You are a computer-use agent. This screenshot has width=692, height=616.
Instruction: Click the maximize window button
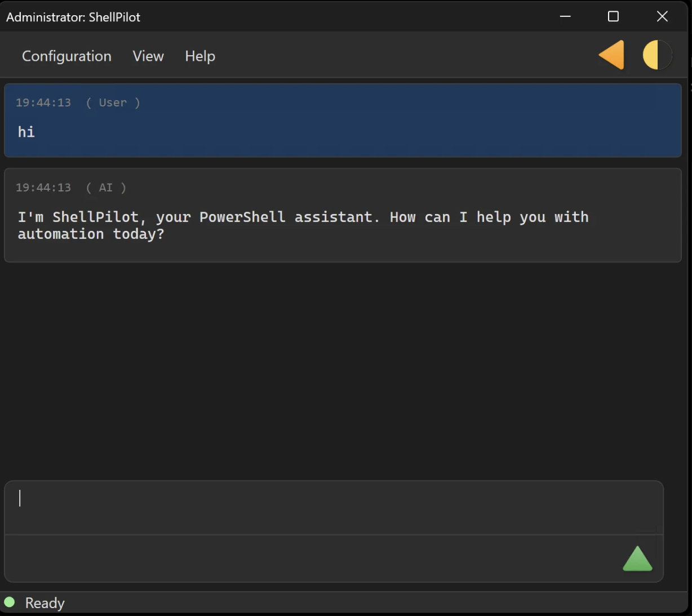pos(613,17)
